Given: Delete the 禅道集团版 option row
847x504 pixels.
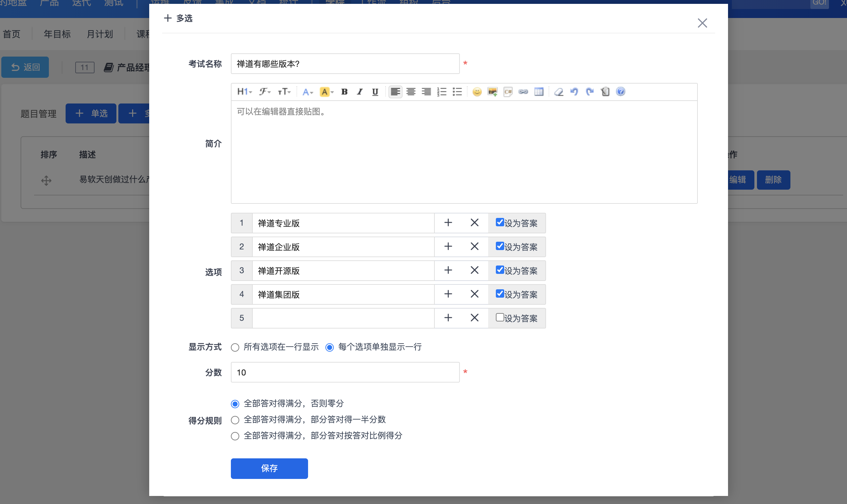Looking at the screenshot, I should pos(475,294).
